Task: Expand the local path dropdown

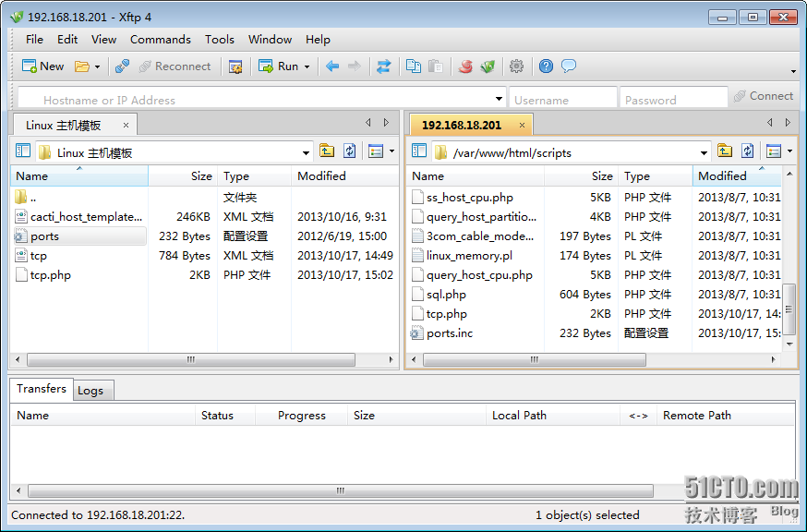Action: 306,152
